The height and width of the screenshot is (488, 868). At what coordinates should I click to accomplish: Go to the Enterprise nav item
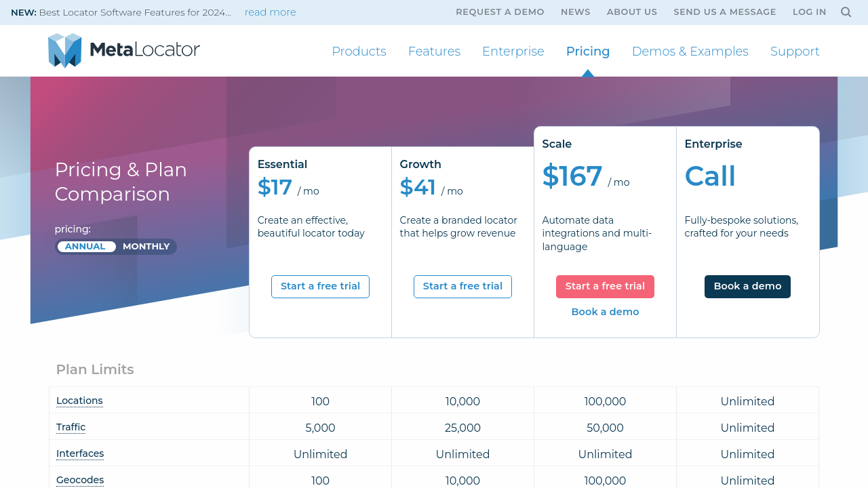tap(513, 52)
